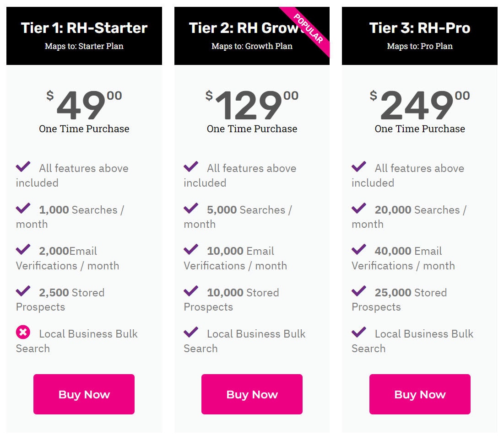
Task: Click the checkmark beside Tier 3 Local Business Bulk Search
Action: (359, 333)
